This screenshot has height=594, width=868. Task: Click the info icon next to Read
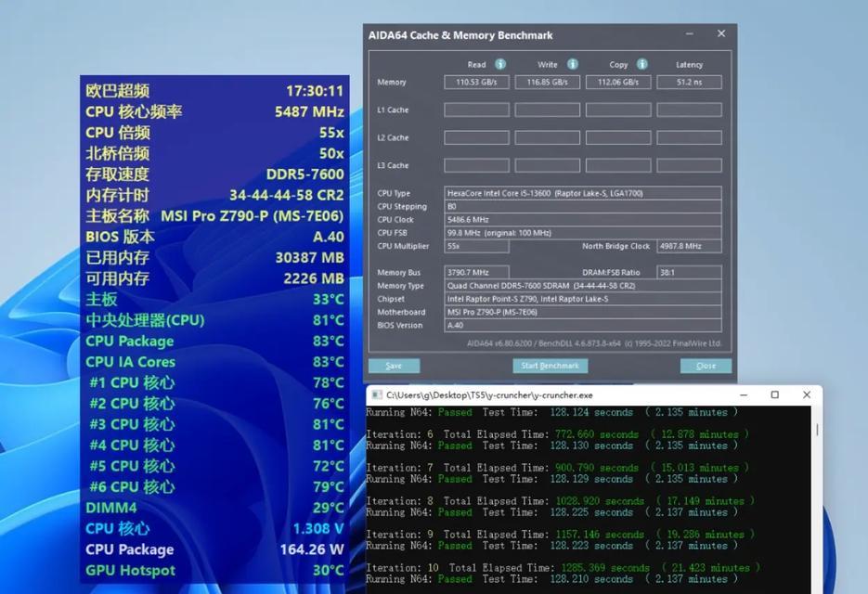coord(500,64)
